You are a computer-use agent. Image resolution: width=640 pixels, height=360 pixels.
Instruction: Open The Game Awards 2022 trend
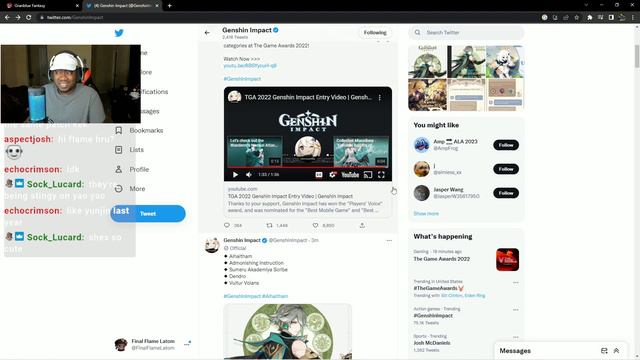(441, 259)
